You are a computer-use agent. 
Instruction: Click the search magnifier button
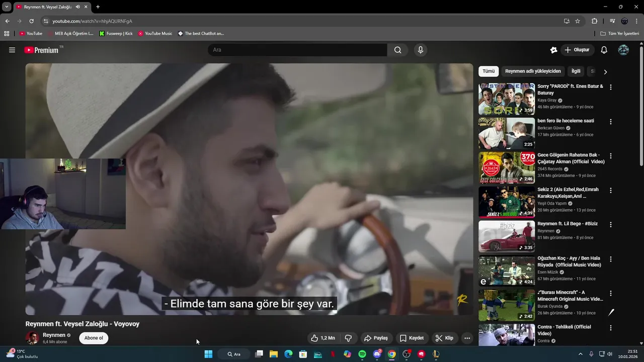[x=398, y=50]
